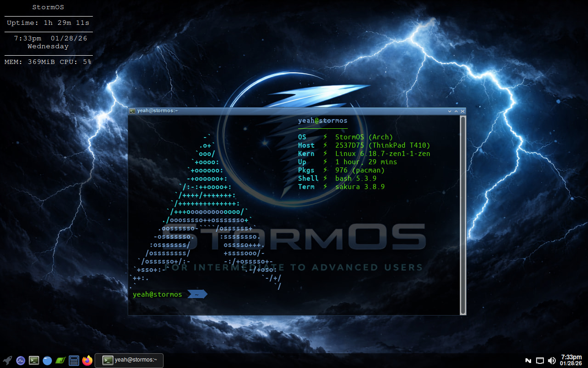Click the yeah@stormos:~ taskbar window button
Screen dimensions: 588x368
(x=130, y=360)
